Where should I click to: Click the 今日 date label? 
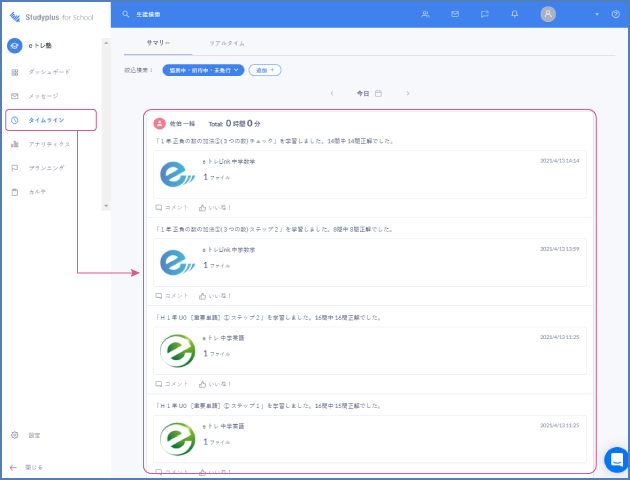pyautogui.click(x=363, y=93)
